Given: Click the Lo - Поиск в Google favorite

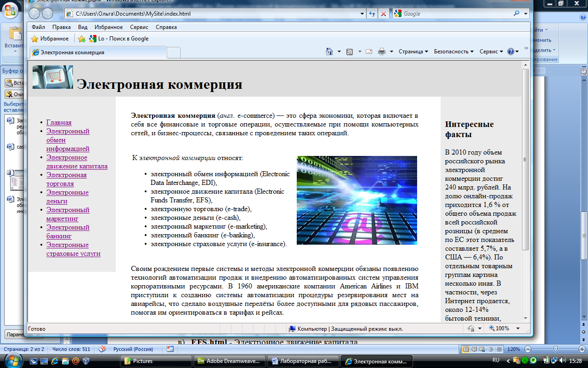Looking at the screenshot, I should pos(119,39).
